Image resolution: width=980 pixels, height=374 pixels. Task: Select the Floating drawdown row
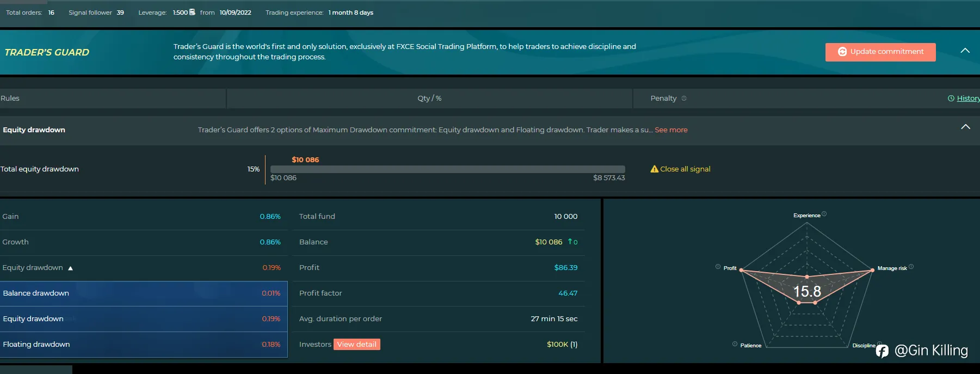pos(144,345)
